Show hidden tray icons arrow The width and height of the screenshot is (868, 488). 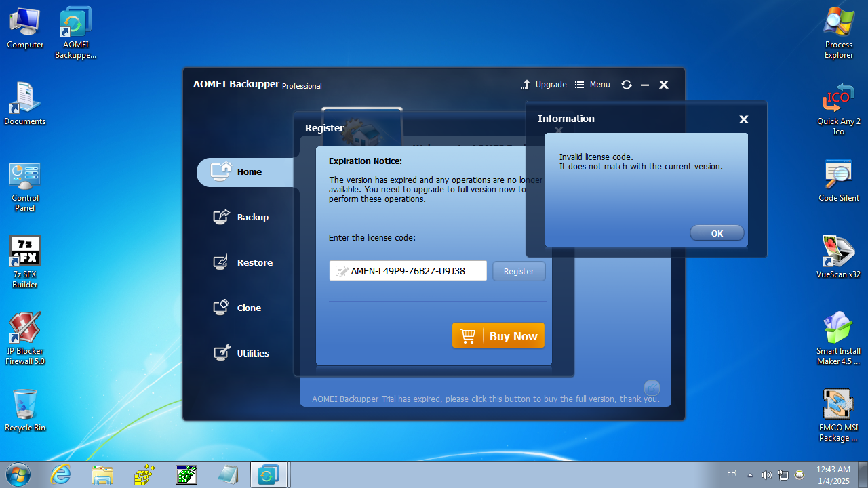tap(750, 475)
